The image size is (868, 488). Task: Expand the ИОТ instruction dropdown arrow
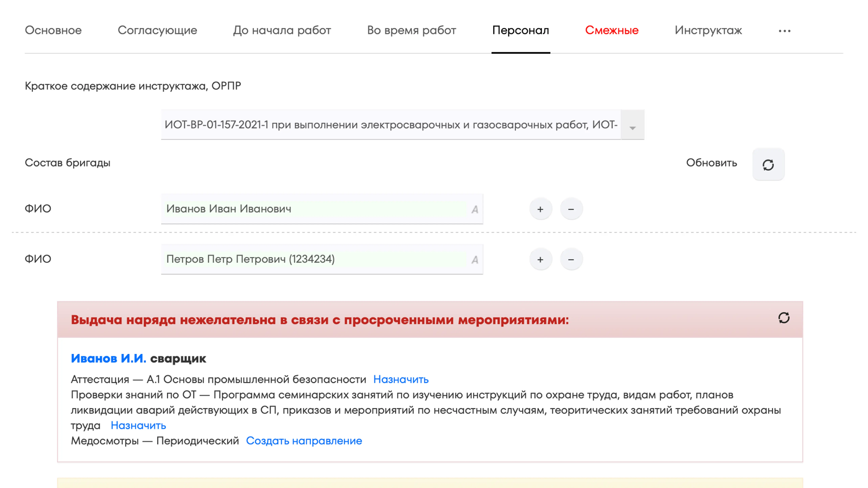click(x=632, y=128)
